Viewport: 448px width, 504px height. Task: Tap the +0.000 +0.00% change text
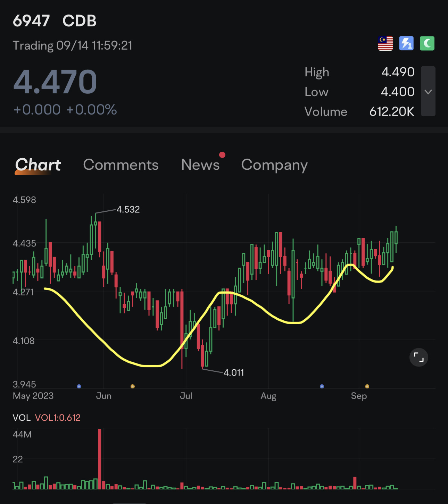coord(65,110)
